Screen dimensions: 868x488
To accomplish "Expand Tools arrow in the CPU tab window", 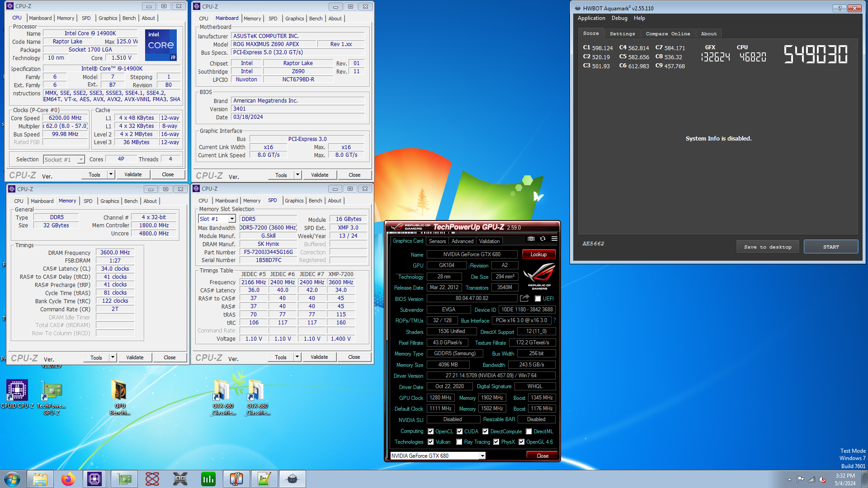I will coord(111,174).
